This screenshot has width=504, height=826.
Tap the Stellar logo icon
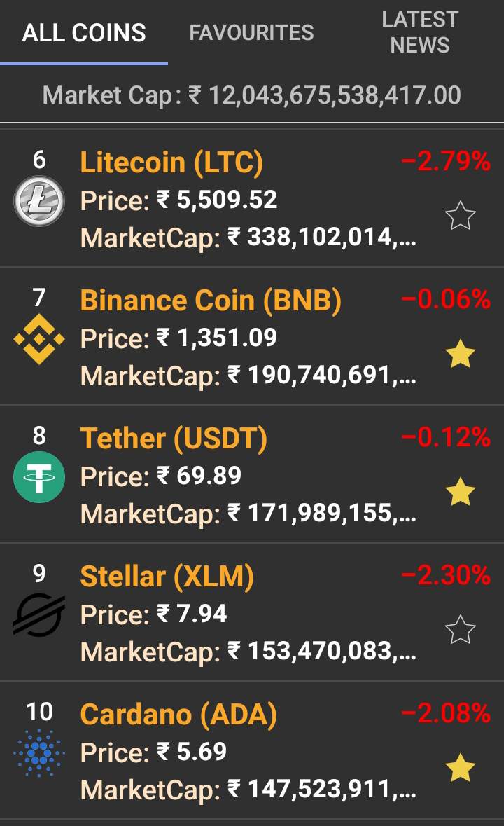click(x=39, y=614)
